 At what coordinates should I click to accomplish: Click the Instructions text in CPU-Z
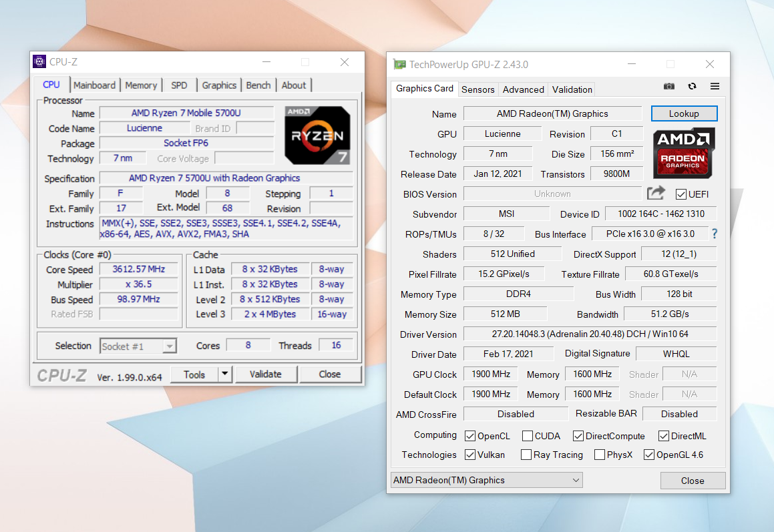[x=226, y=228]
